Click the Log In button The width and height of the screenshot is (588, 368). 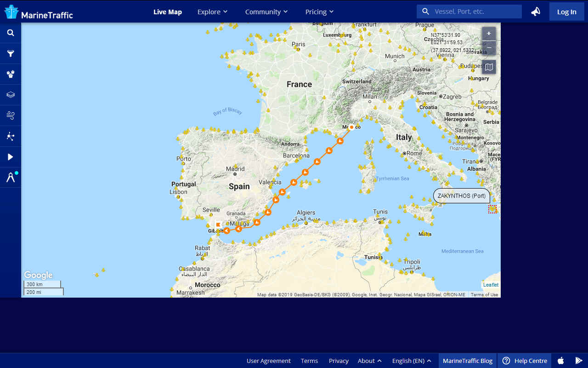tap(566, 11)
